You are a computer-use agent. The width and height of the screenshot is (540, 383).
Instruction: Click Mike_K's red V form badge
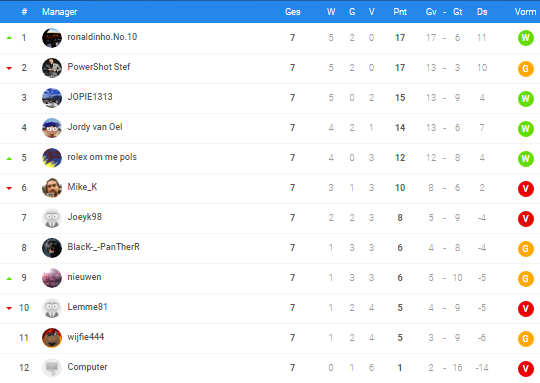pyautogui.click(x=526, y=189)
